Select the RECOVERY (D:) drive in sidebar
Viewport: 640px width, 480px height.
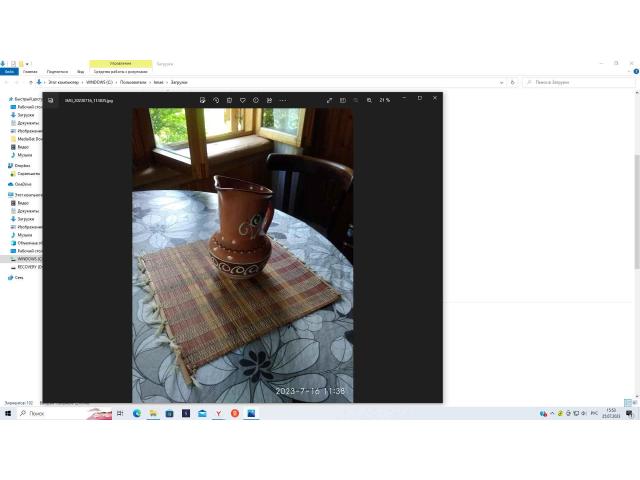[26, 267]
